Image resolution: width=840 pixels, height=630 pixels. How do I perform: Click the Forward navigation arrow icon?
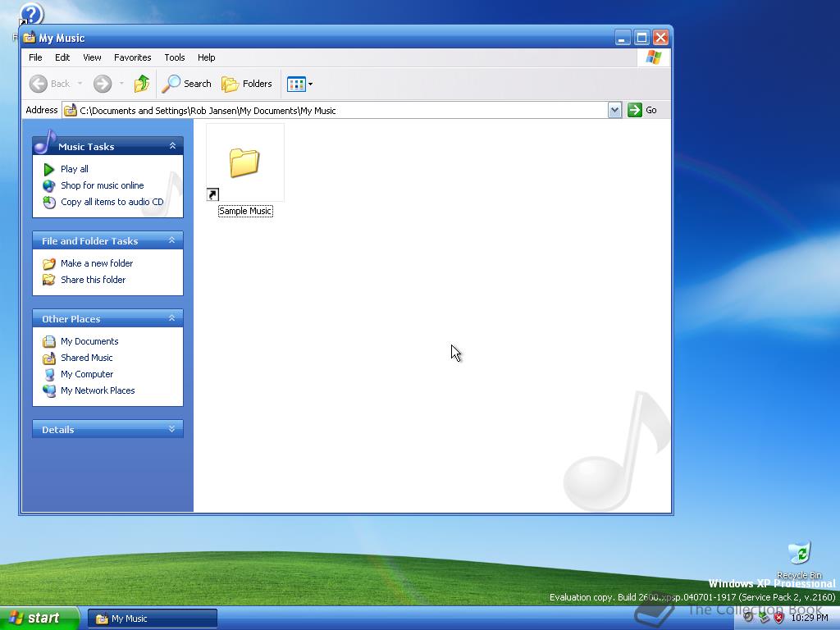[x=103, y=84]
